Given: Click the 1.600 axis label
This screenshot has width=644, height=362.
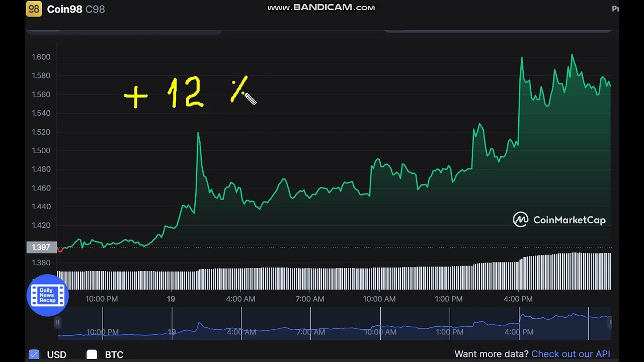Looking at the screenshot, I should [41, 57].
